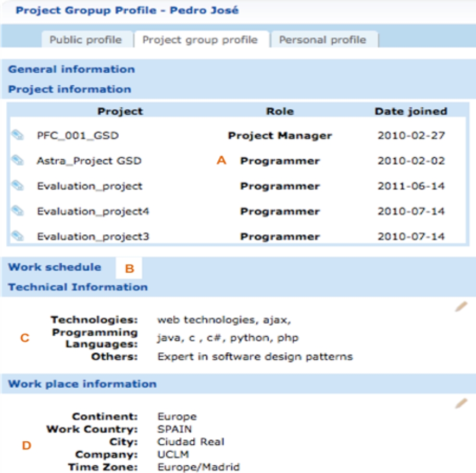Screen dimensions: 476x473
Task: Open the Personal profile tab
Action: tap(323, 40)
